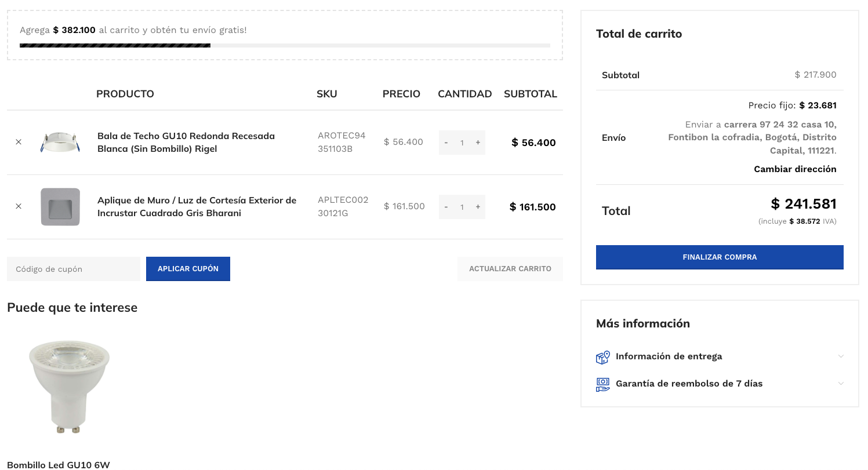Decrease quantity of Bala de Techo GU10

446,143
